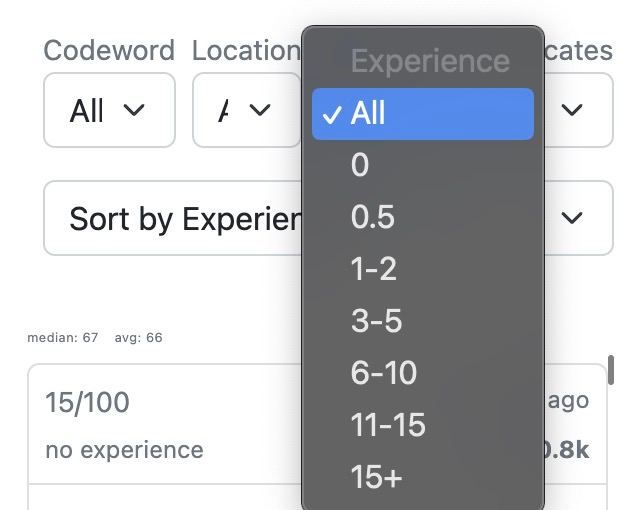Viewport: 618px width, 510px height.
Task: Click the vertical scrollbar thumb
Action: [611, 370]
